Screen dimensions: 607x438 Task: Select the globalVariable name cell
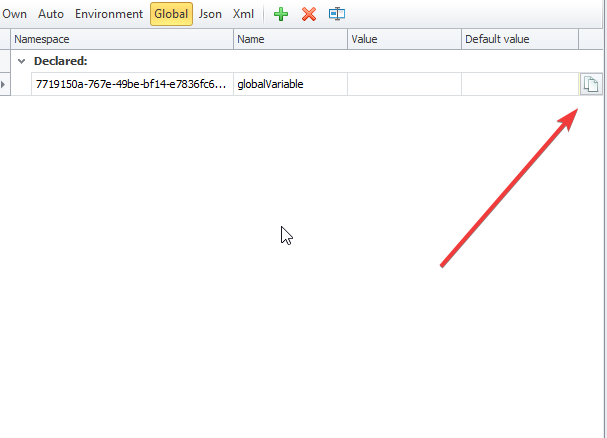(290, 84)
